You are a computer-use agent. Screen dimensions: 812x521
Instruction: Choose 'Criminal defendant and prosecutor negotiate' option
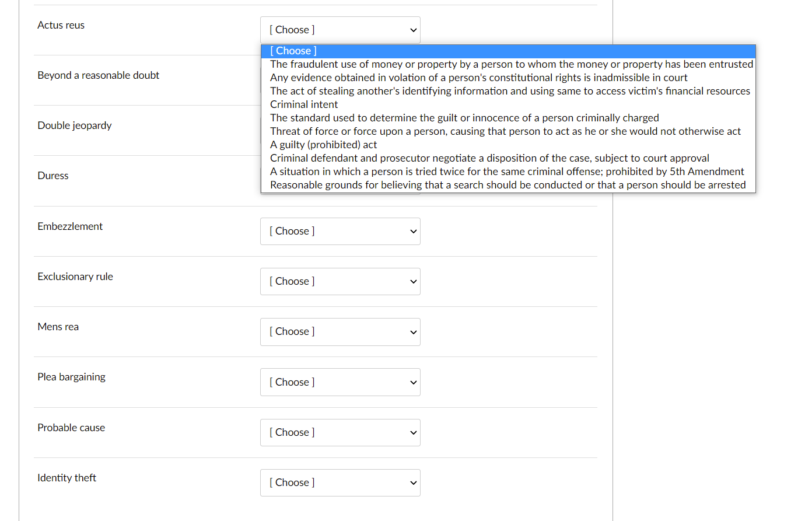click(508, 158)
